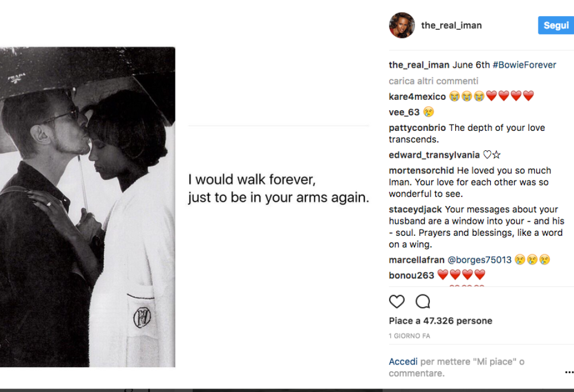574x392 pixels.
Task: Visit staceydjack's profile
Action: pos(416,209)
